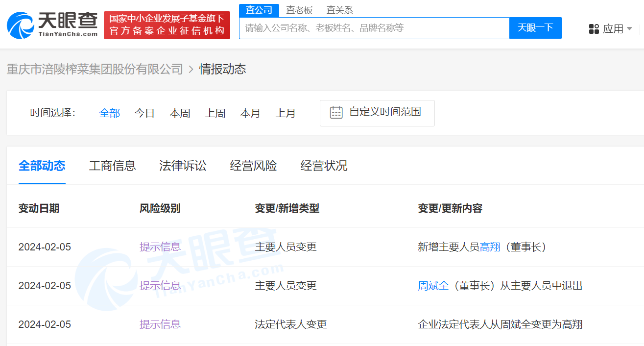This screenshot has width=644, height=346.
Task: Click the red official credit agency banner
Action: click(x=167, y=25)
